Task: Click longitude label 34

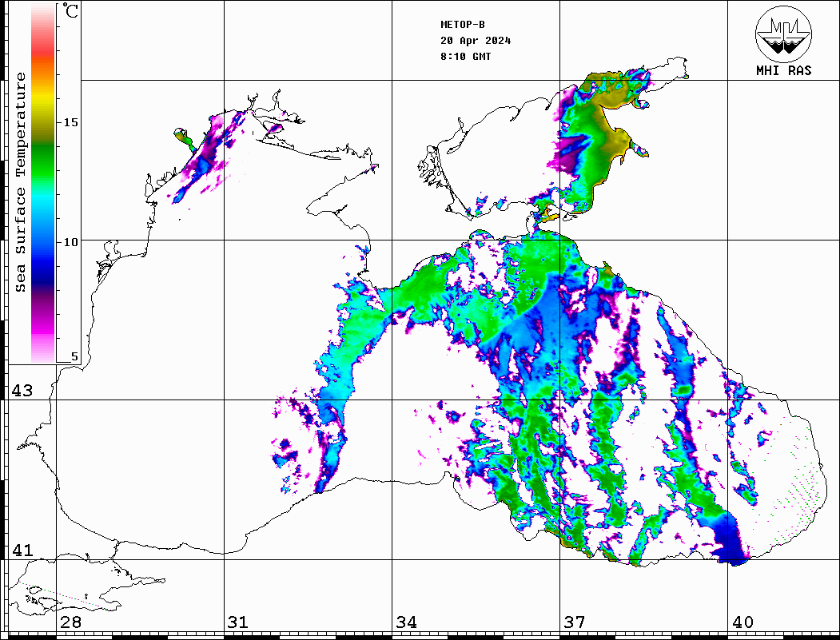Action: coord(407,622)
